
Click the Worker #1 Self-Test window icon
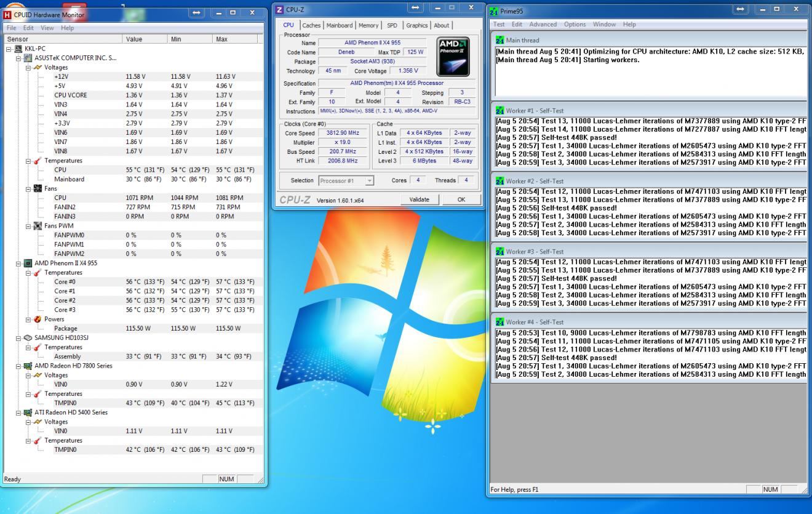pyautogui.click(x=500, y=111)
